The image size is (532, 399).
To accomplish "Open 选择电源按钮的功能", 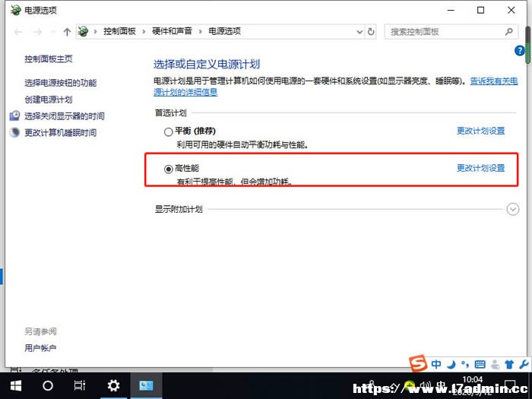I will point(60,82).
